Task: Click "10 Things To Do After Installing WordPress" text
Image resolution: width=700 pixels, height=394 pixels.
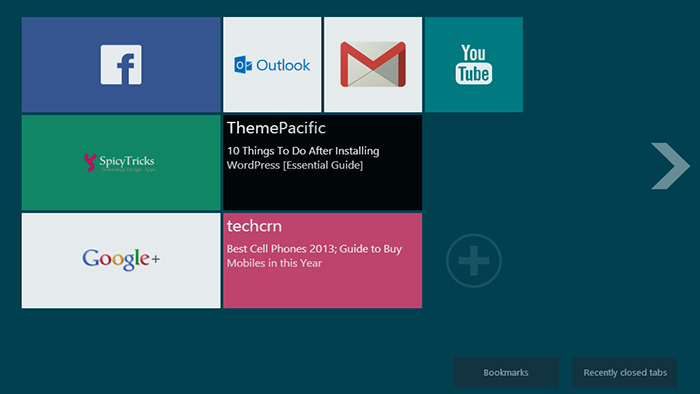Action: (303, 158)
